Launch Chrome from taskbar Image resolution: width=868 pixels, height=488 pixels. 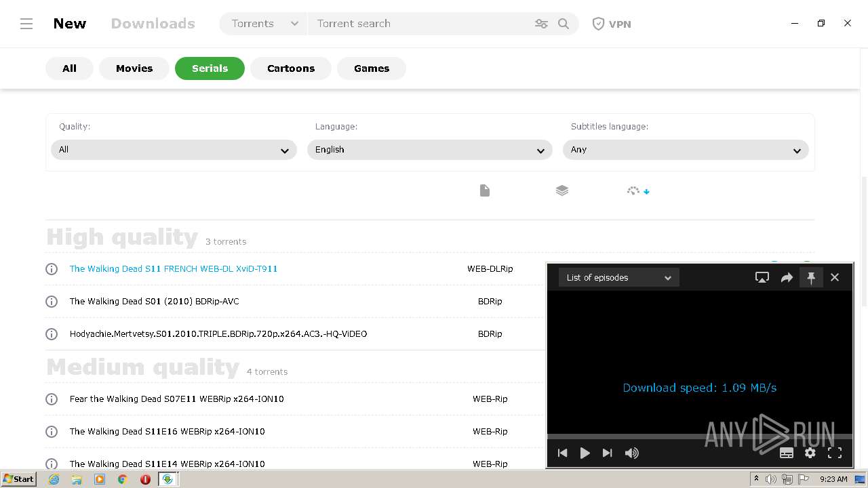point(123,479)
